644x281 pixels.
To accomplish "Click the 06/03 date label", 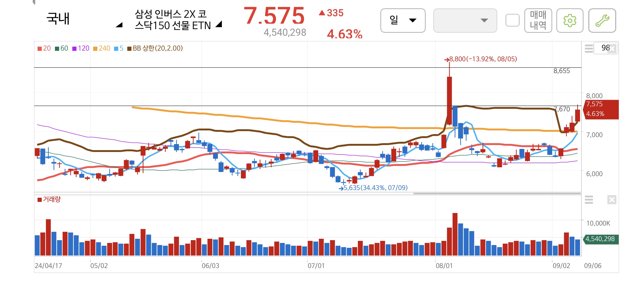I will (x=210, y=266).
